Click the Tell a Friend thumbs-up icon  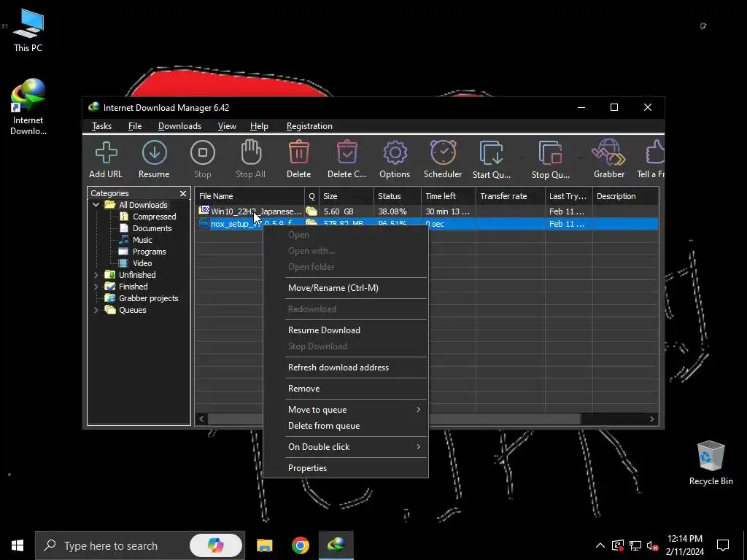[x=654, y=152]
